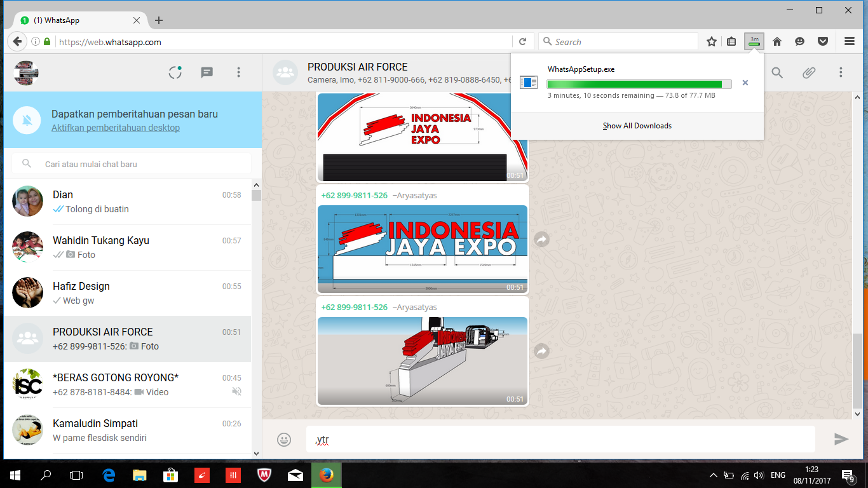Attach a file using paperclip icon
Screen dimensions: 868x488
(x=808, y=72)
